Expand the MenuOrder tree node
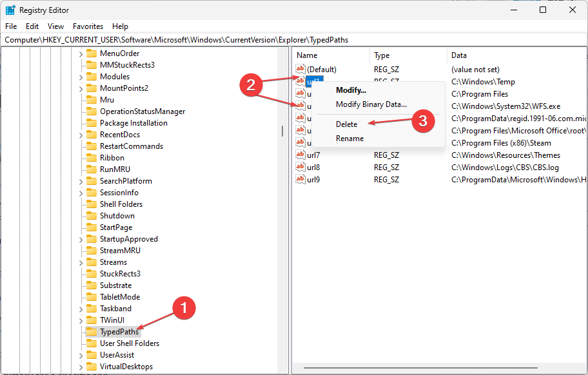588x375 pixels. pyautogui.click(x=81, y=53)
